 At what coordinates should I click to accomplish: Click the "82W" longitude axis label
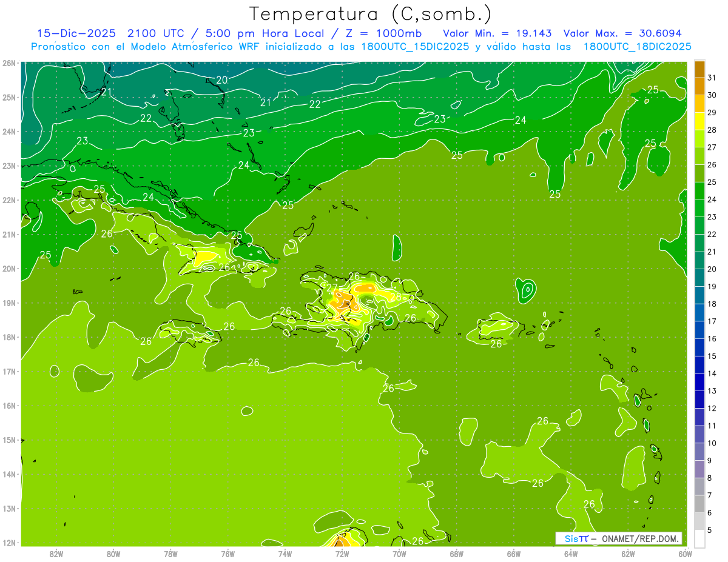pyautogui.click(x=56, y=554)
